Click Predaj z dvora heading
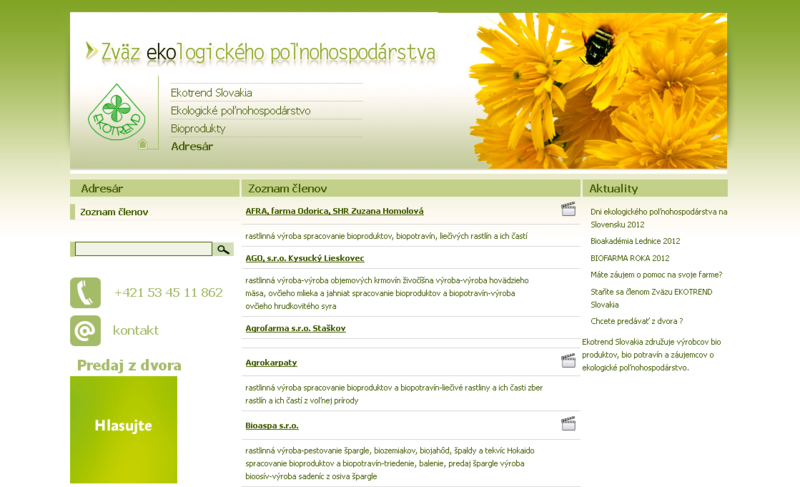 pyautogui.click(x=129, y=365)
